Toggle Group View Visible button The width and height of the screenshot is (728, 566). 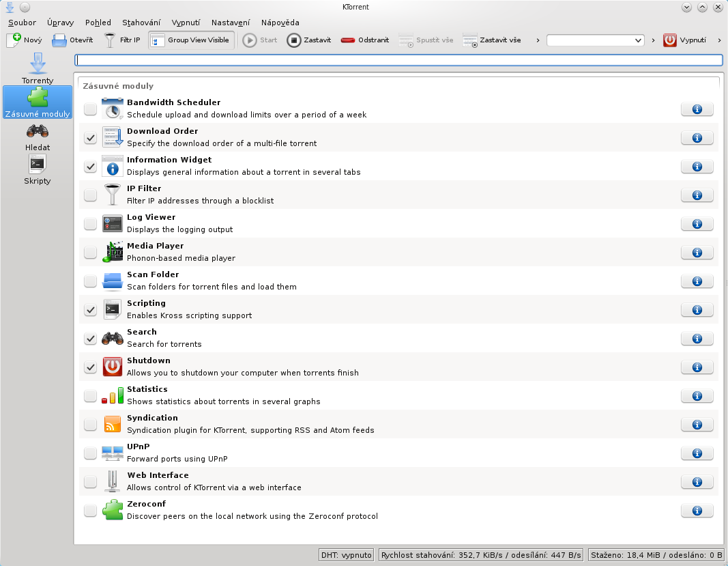click(191, 40)
